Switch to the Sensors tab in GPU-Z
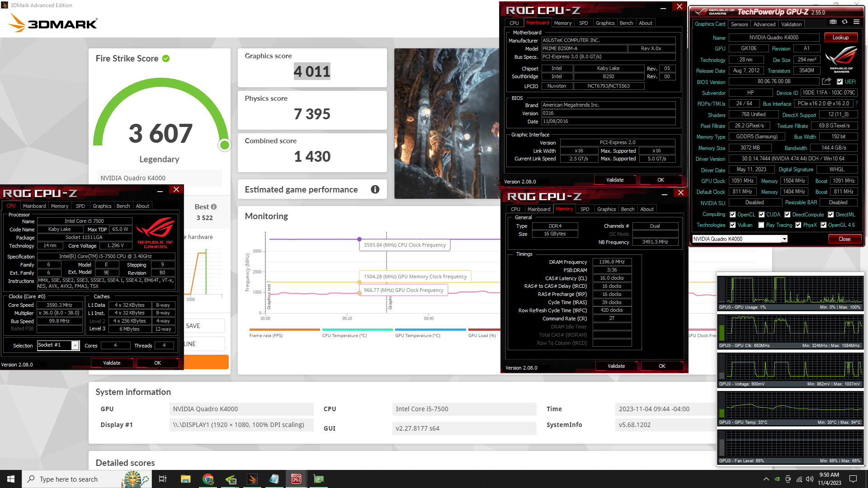This screenshot has width=868, height=488. pyautogui.click(x=739, y=24)
